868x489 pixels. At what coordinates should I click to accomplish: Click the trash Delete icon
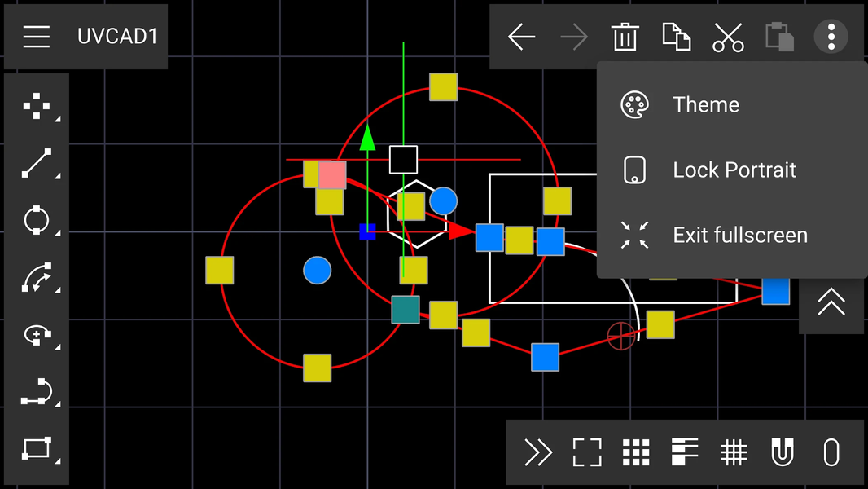(625, 37)
